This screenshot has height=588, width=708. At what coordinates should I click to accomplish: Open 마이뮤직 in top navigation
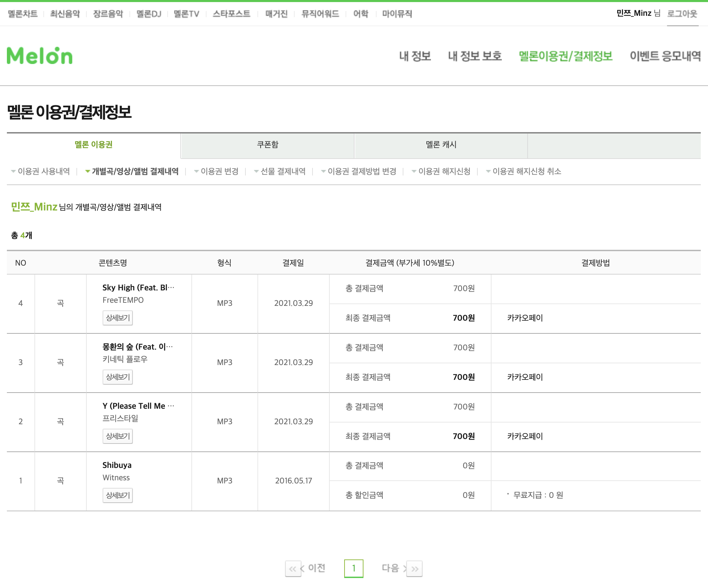click(397, 14)
